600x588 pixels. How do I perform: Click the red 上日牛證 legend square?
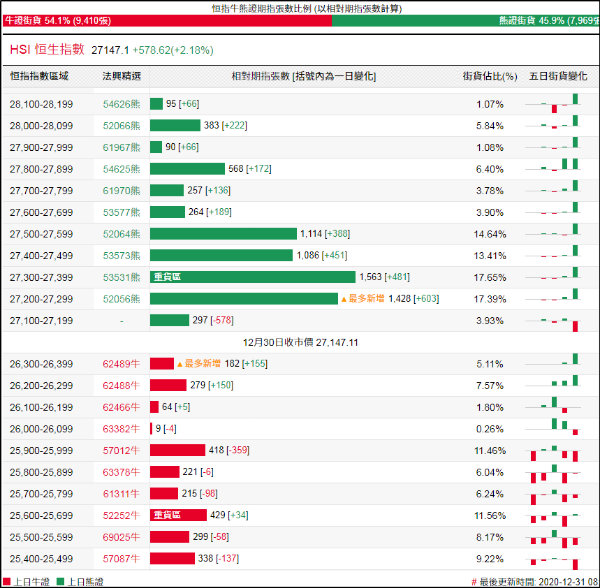[7, 581]
